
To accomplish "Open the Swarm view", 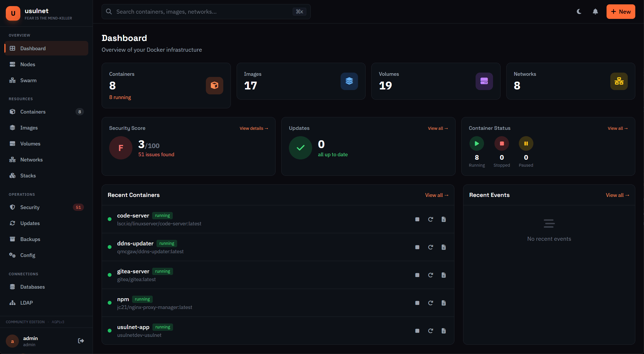I will [28, 80].
